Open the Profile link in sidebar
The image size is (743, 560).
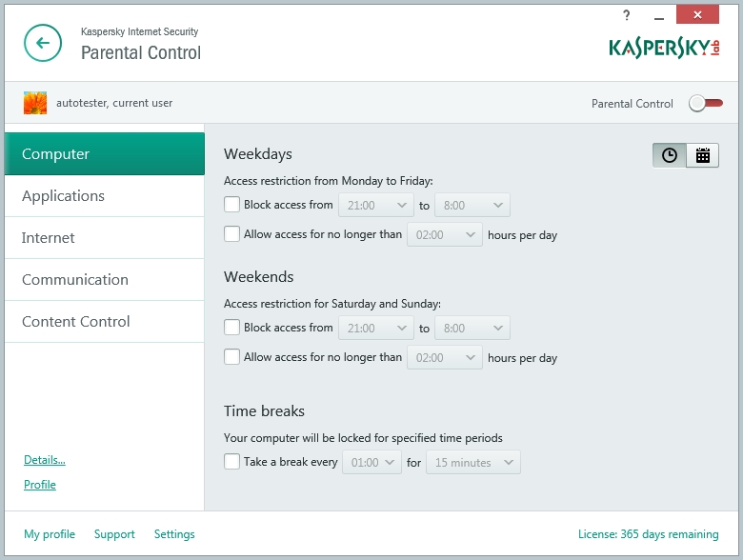40,484
